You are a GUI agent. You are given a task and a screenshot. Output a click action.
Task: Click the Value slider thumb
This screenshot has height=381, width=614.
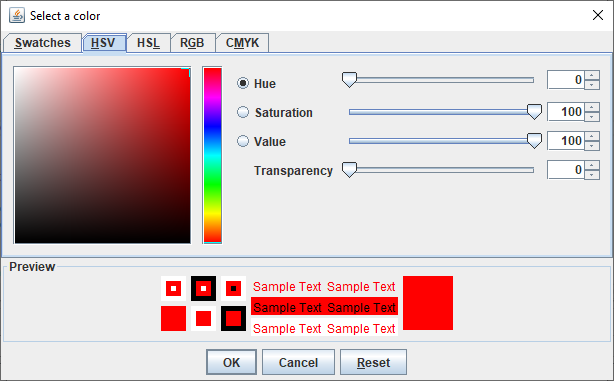[x=534, y=141]
